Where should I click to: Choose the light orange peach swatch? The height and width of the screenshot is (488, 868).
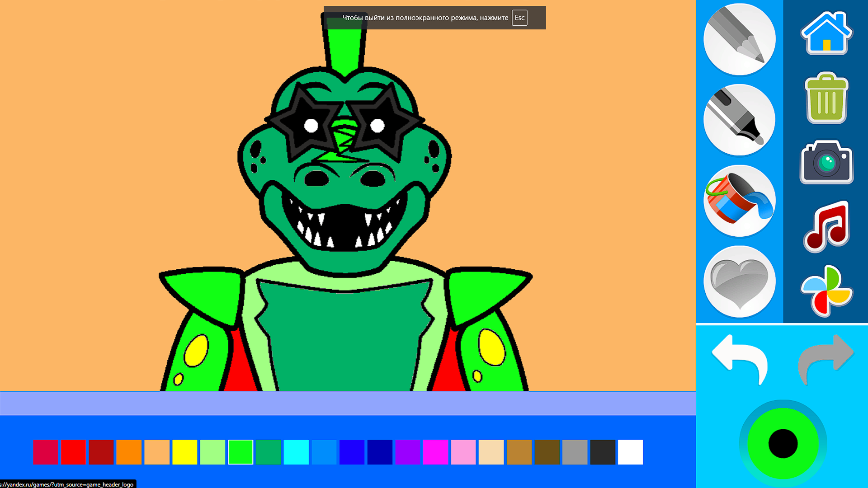pyautogui.click(x=157, y=452)
